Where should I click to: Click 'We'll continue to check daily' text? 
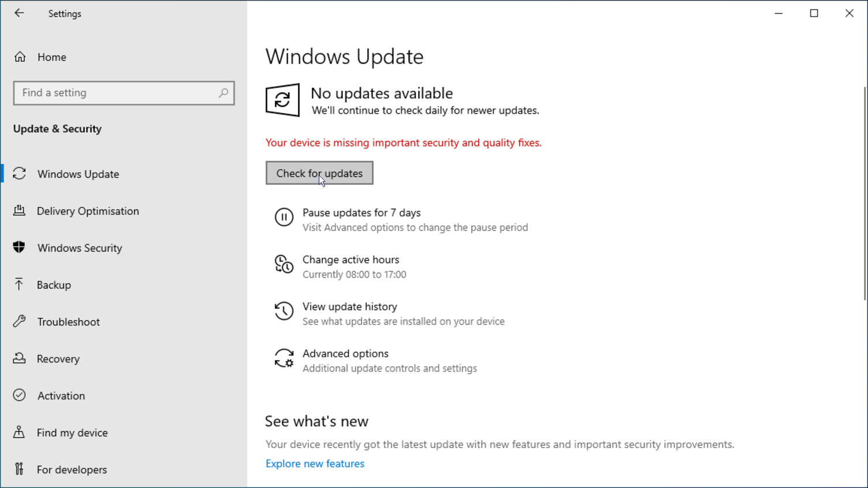[426, 110]
